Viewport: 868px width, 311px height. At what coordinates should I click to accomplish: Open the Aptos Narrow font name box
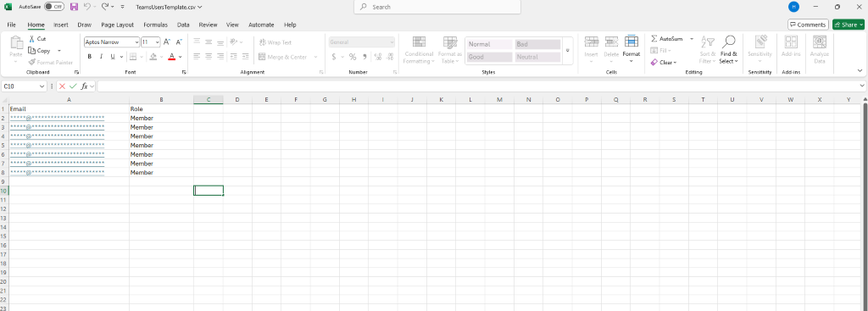(111, 42)
